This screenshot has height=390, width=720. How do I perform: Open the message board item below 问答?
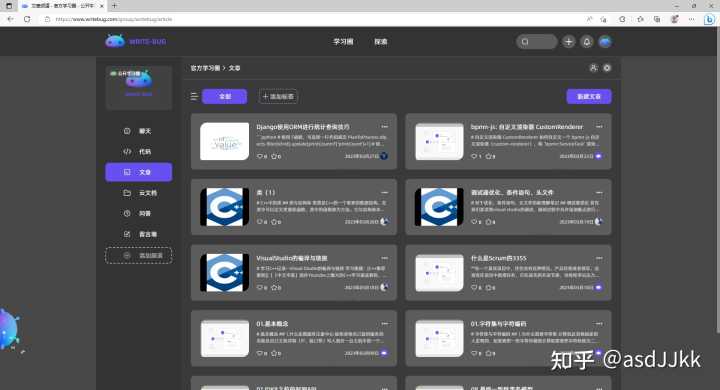(x=139, y=234)
